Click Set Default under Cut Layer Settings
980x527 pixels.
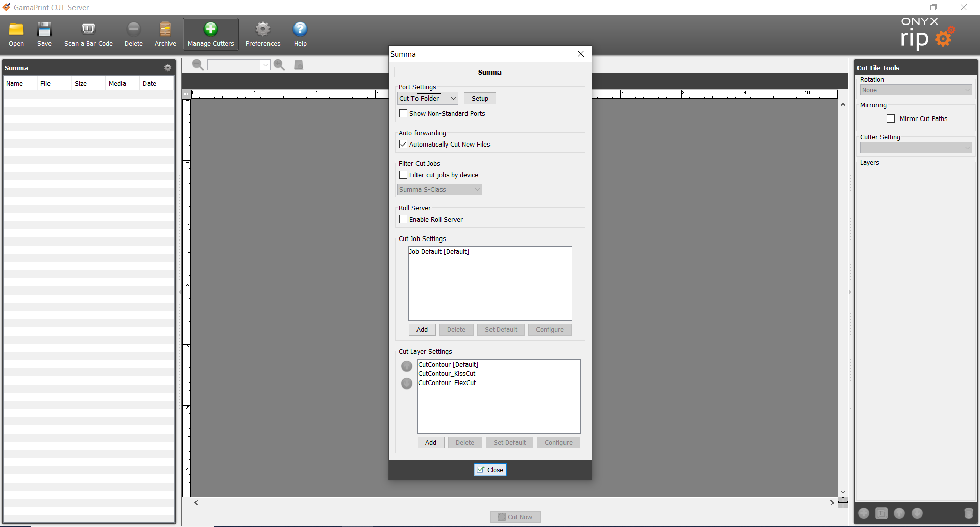[509, 442]
